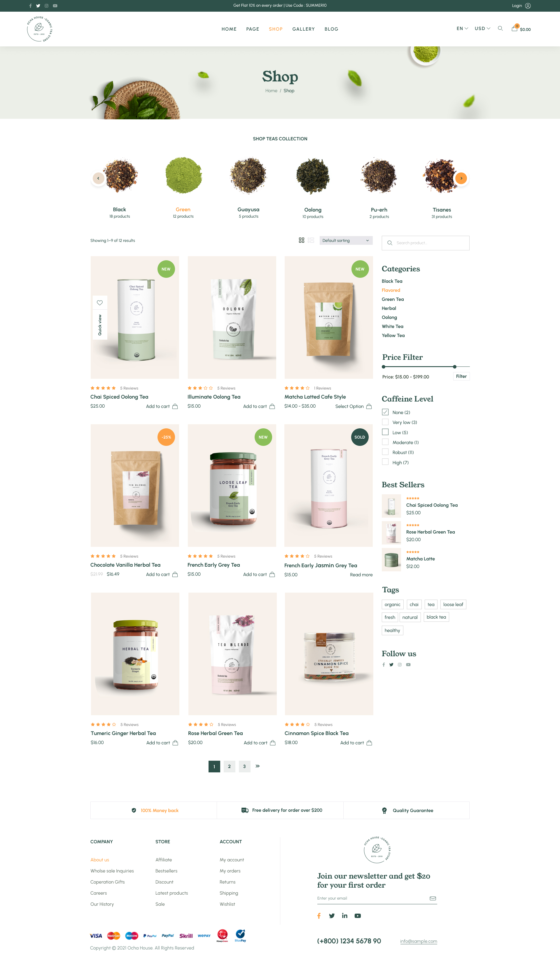This screenshot has height=967, width=560.
Task: Submit newsletter email with envelope icon
Action: [433, 898]
